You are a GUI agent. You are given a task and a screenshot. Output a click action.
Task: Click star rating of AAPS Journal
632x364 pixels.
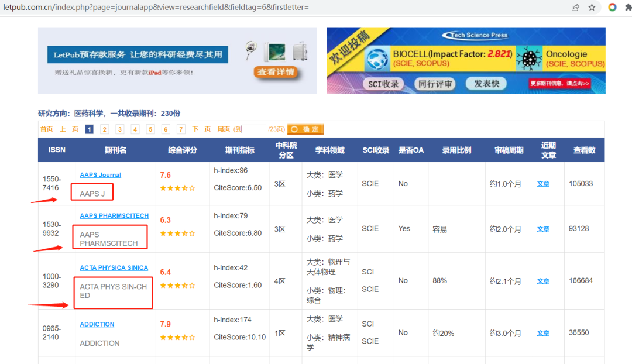(x=177, y=188)
